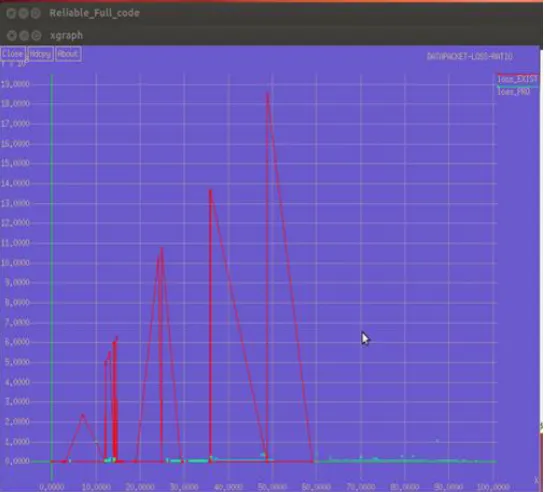Click x-axis label 50.0000
This screenshot has width=545, height=492.
pos(272,487)
